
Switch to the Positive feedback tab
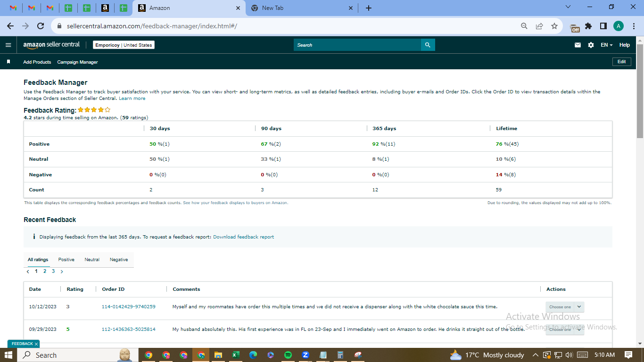coord(66,260)
